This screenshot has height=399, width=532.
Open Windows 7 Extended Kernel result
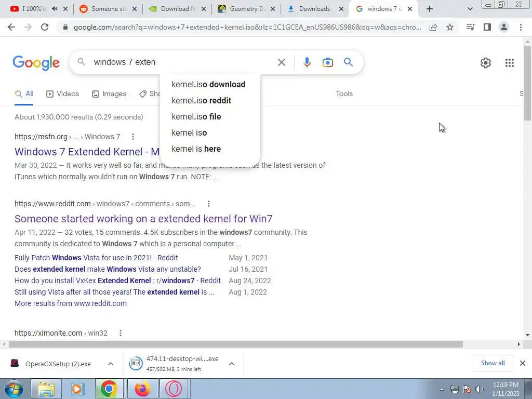pos(87,152)
